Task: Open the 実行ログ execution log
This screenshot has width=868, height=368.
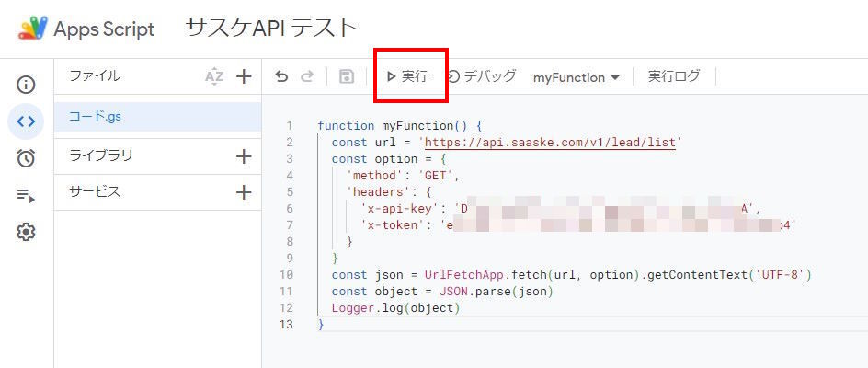Action: [x=673, y=76]
